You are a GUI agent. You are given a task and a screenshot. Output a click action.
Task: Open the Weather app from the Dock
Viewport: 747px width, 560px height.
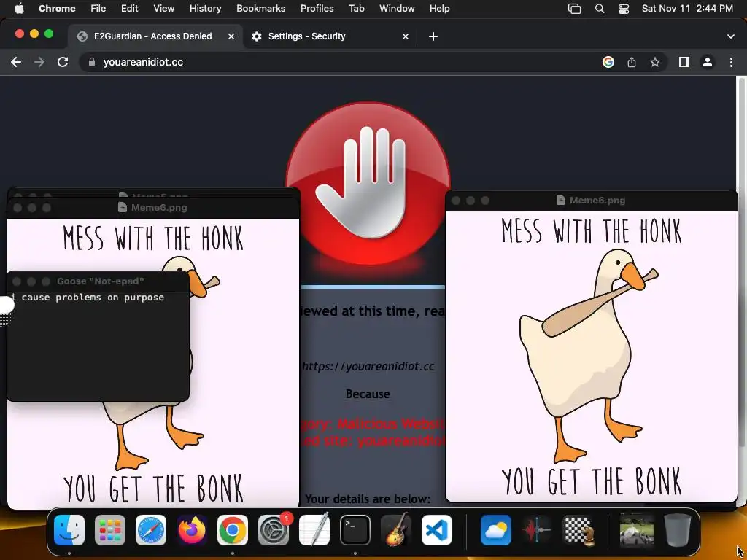pos(496,530)
